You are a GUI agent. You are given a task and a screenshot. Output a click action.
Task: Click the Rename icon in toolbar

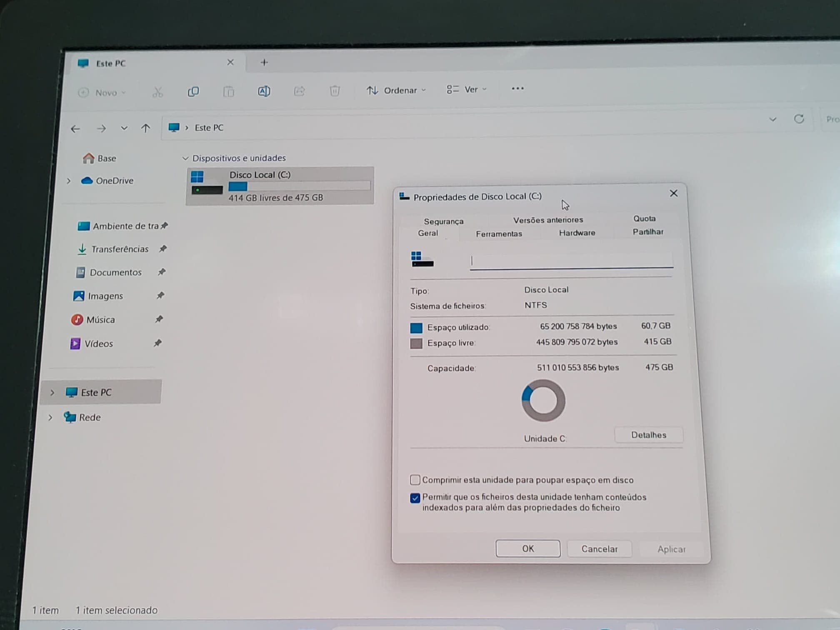(x=264, y=91)
